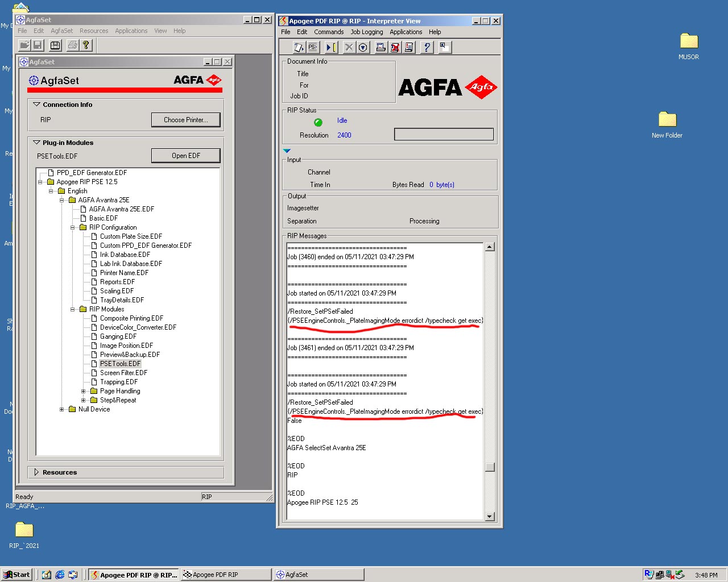
Task: Click RIP Messages scrollbar up arrow
Action: (x=490, y=247)
